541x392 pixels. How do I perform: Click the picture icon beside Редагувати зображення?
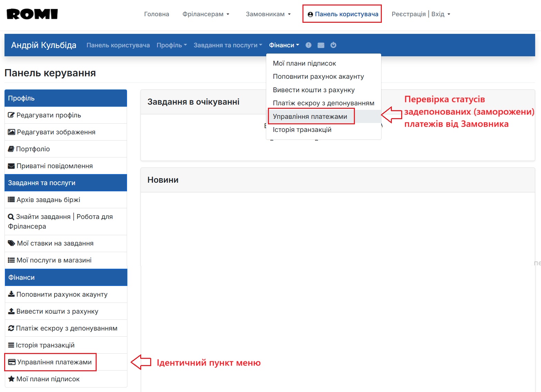click(x=11, y=132)
